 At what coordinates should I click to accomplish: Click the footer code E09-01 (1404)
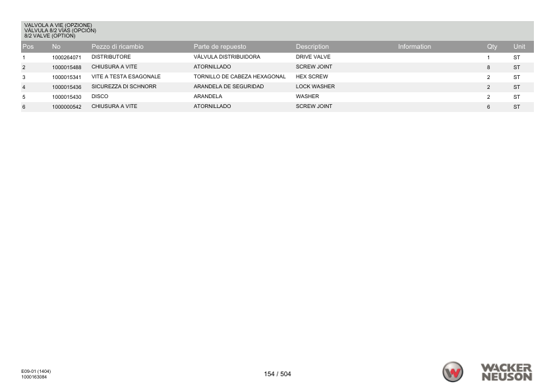point(36,371)
